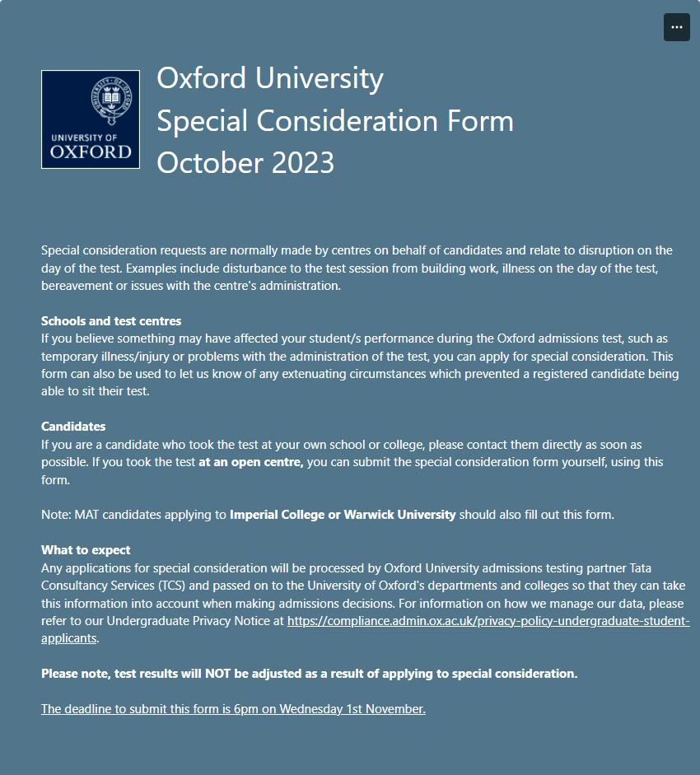Click the University of Oxford logo
Screen dimensions: 700x775
pos(91,119)
